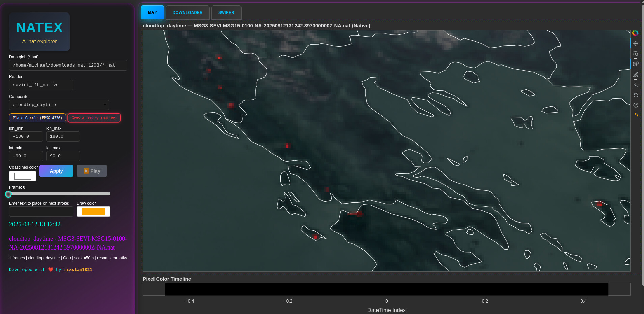644x314 pixels.
Task: Select Geostationary (native) projection
Action: click(94, 118)
